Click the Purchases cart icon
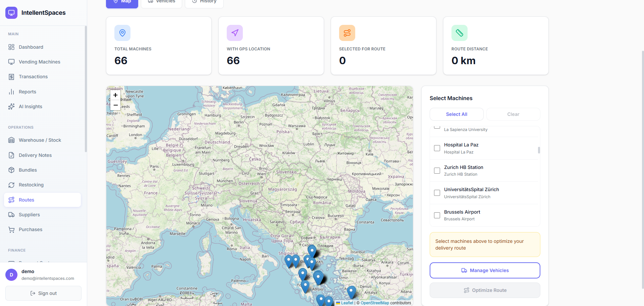Screen dimensions: 644x306 pyautogui.click(x=11, y=229)
